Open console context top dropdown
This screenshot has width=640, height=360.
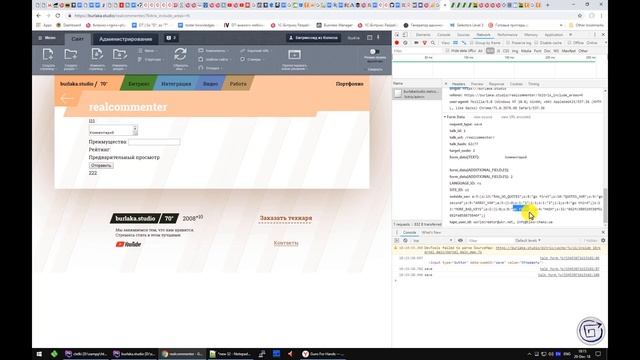432,241
